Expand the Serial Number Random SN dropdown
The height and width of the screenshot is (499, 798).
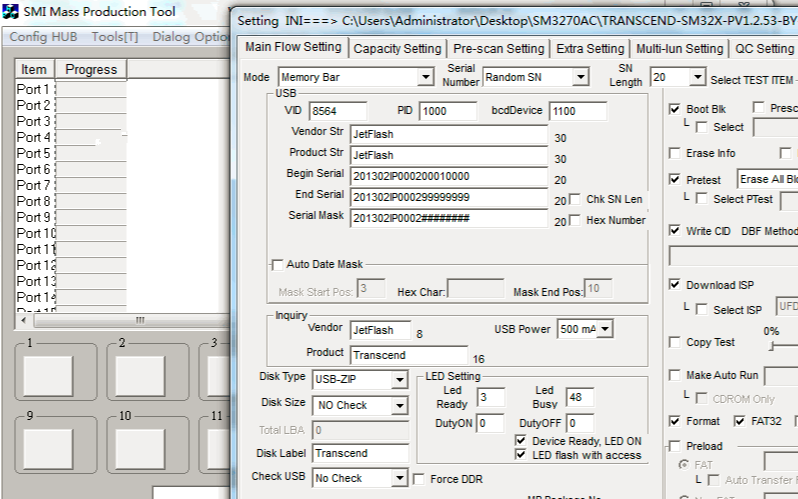pyautogui.click(x=580, y=77)
